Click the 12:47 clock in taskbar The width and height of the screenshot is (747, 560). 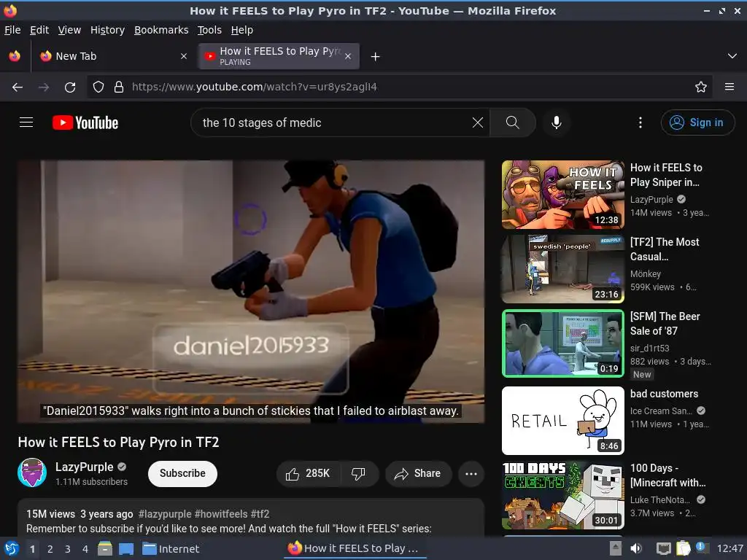[x=729, y=548]
